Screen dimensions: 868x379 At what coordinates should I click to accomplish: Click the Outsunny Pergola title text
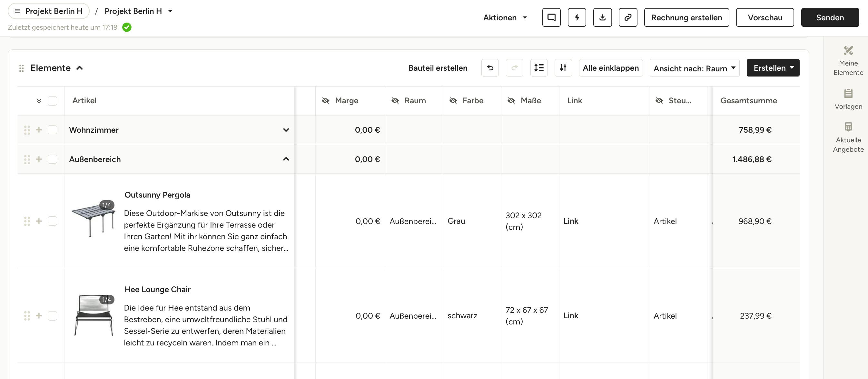tap(157, 195)
